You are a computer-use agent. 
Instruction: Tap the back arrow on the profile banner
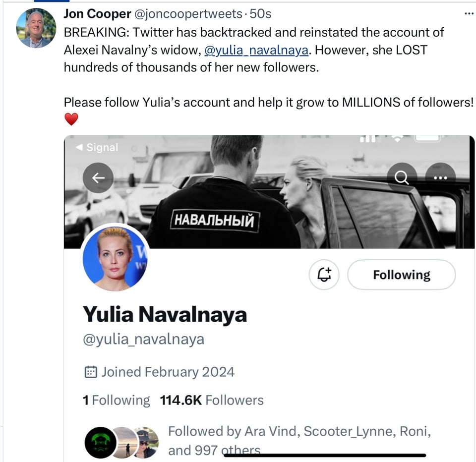coord(98,178)
